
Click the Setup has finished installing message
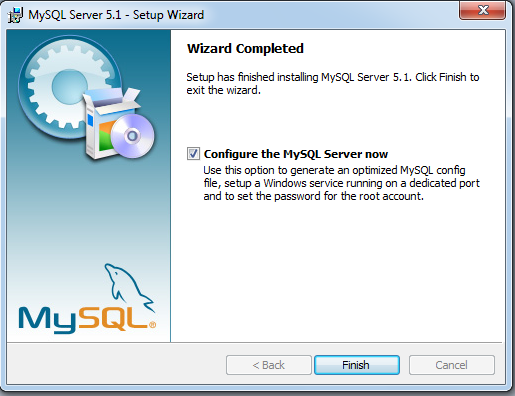(x=333, y=83)
